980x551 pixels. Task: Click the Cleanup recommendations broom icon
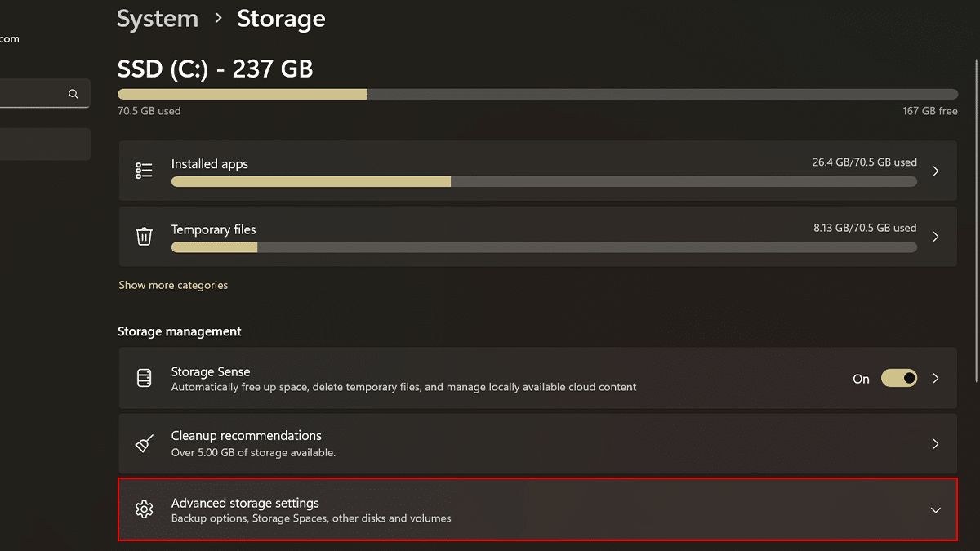[145, 444]
